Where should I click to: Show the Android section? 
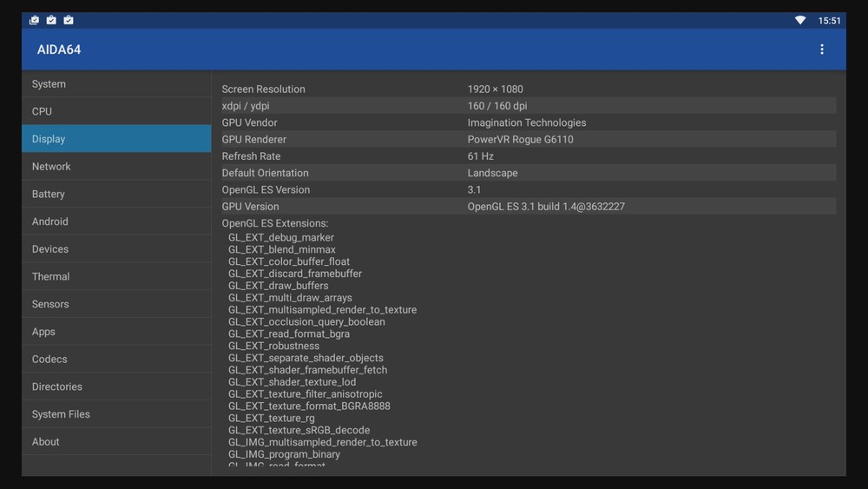point(116,221)
